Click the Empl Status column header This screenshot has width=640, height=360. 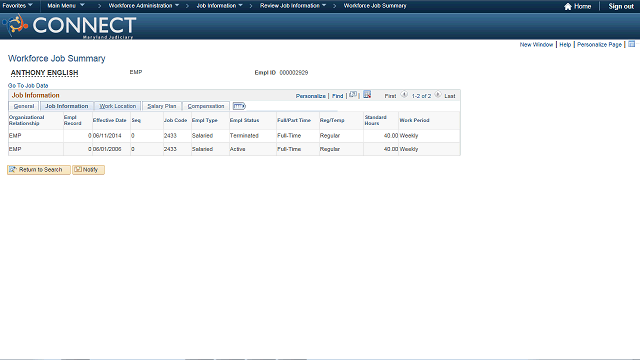click(244, 120)
